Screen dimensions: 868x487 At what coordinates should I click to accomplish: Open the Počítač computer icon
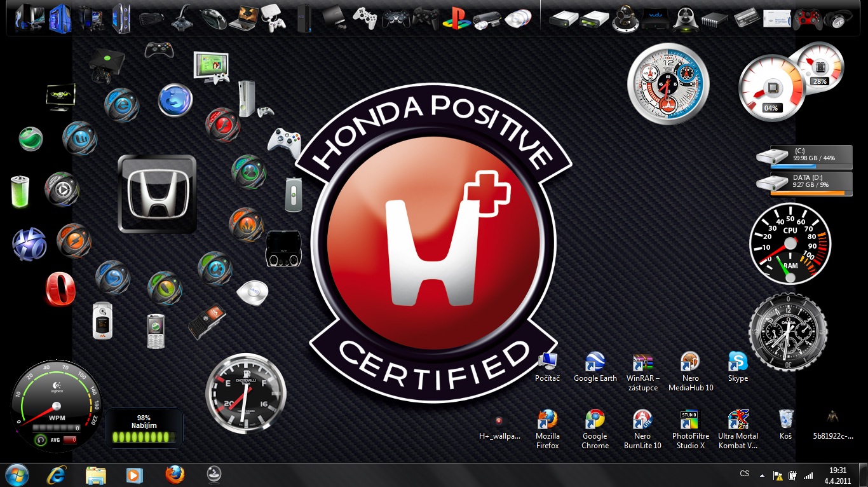pos(547,362)
